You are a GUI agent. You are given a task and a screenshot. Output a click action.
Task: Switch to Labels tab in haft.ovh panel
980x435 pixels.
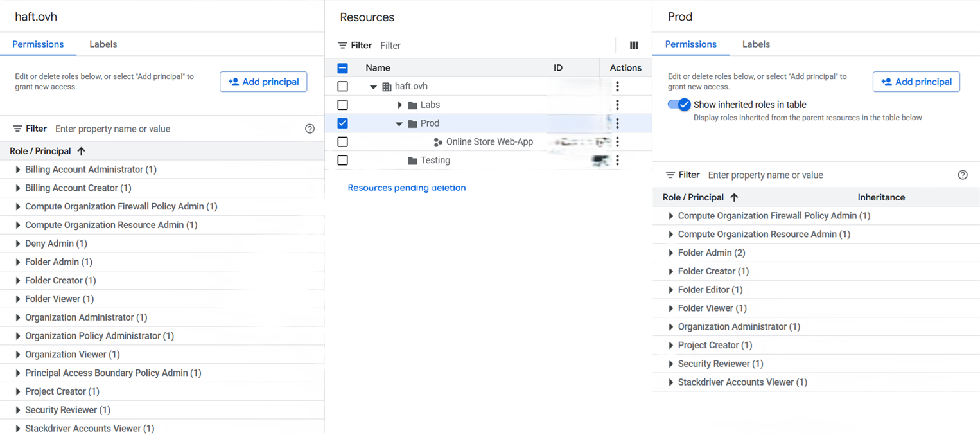click(103, 44)
